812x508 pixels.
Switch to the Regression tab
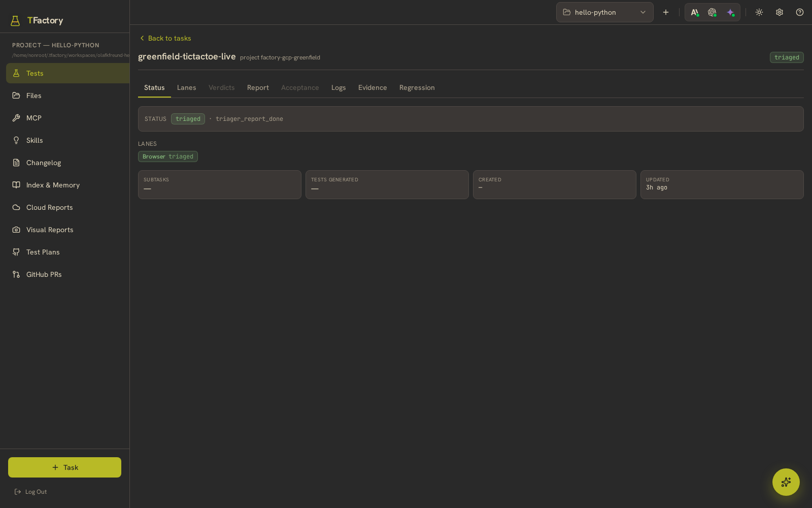tap(417, 87)
